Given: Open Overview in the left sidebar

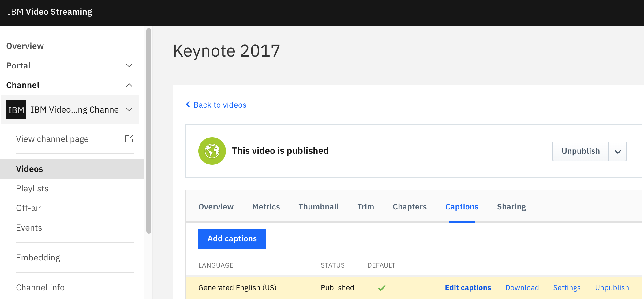Looking at the screenshot, I should [x=25, y=46].
